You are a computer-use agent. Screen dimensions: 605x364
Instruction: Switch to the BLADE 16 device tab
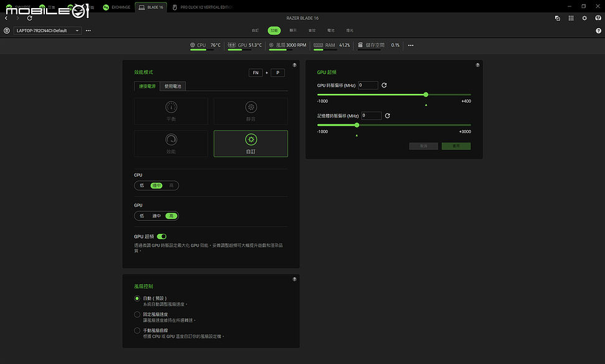tap(151, 7)
